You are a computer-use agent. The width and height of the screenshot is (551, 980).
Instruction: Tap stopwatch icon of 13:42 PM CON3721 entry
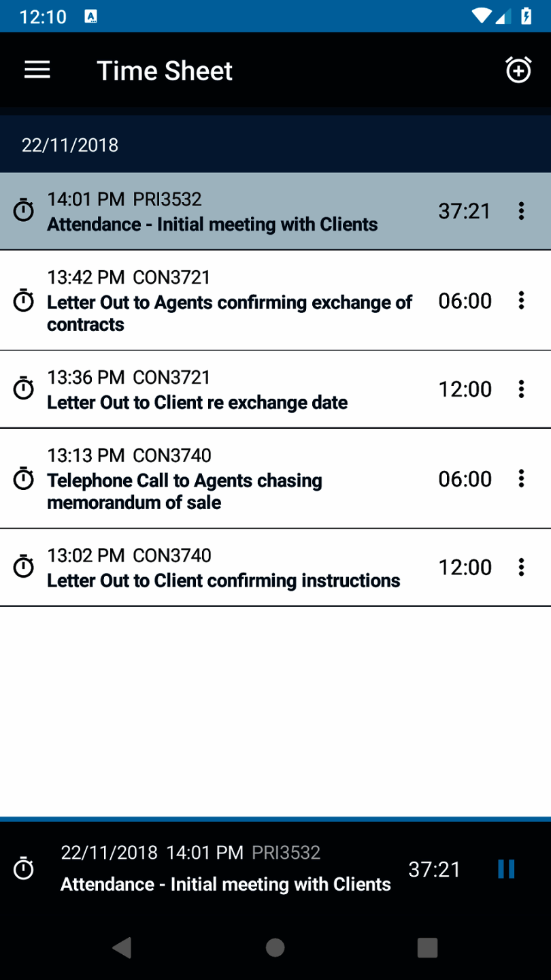(x=24, y=300)
